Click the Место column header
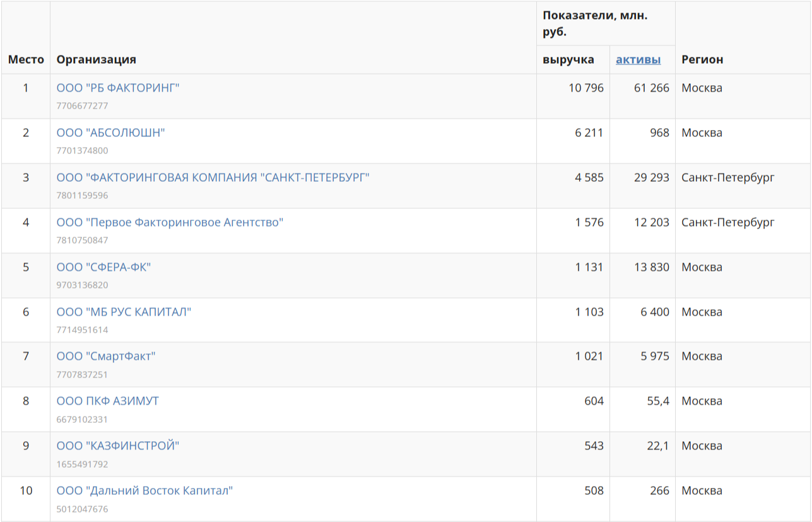The height and width of the screenshot is (522, 812). [x=26, y=59]
